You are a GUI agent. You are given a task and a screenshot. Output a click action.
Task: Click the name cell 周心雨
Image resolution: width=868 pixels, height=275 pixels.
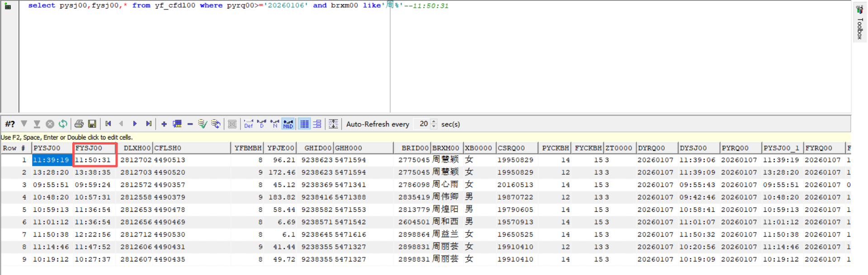click(447, 185)
